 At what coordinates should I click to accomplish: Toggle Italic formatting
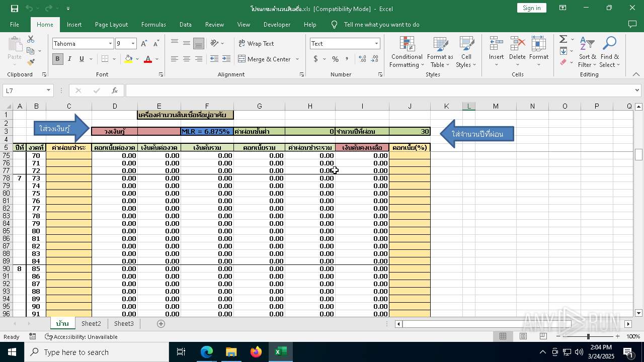(x=69, y=59)
